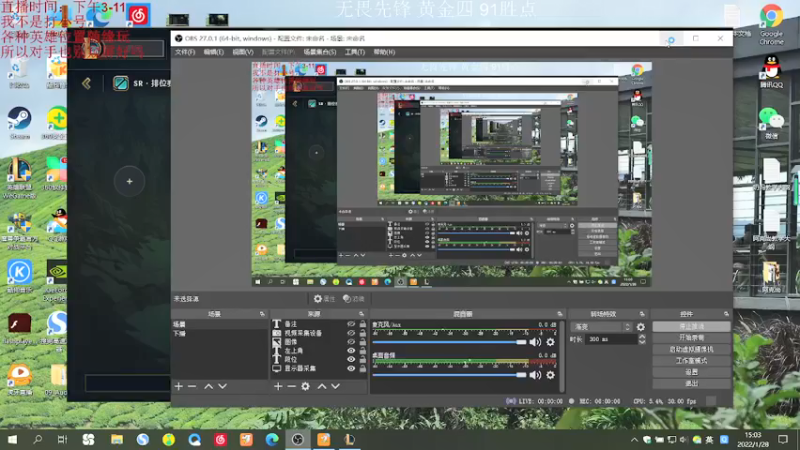Open Microsoft Edge from the taskbar

coord(272,439)
